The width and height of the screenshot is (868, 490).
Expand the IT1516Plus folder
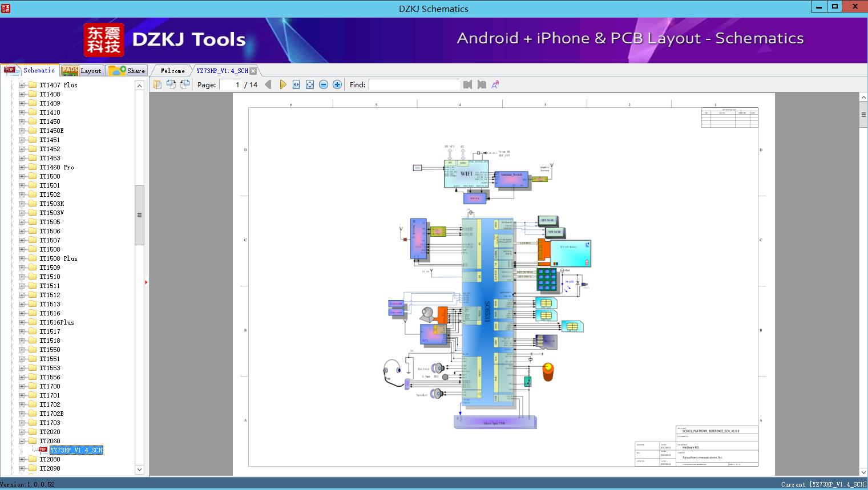(x=22, y=322)
